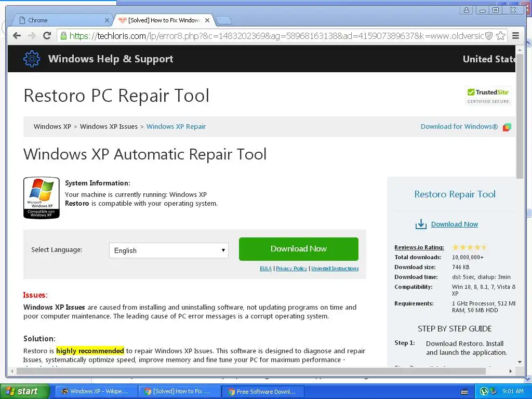Open the EULA link
This screenshot has height=399, width=532.
pyautogui.click(x=265, y=269)
